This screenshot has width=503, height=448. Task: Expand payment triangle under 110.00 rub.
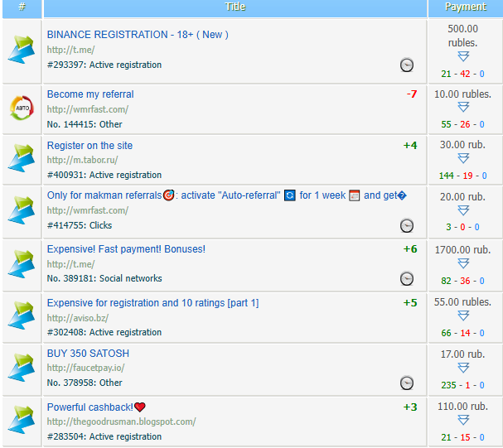pos(463,420)
